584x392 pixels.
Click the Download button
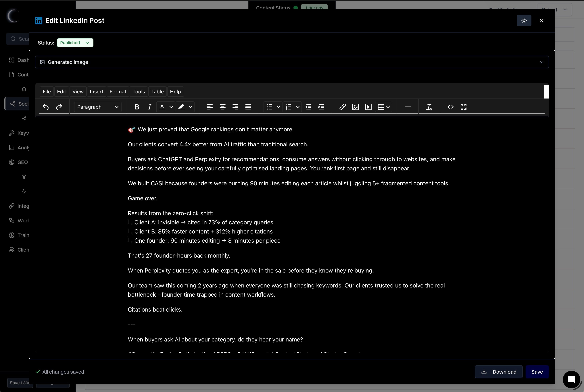pyautogui.click(x=498, y=372)
